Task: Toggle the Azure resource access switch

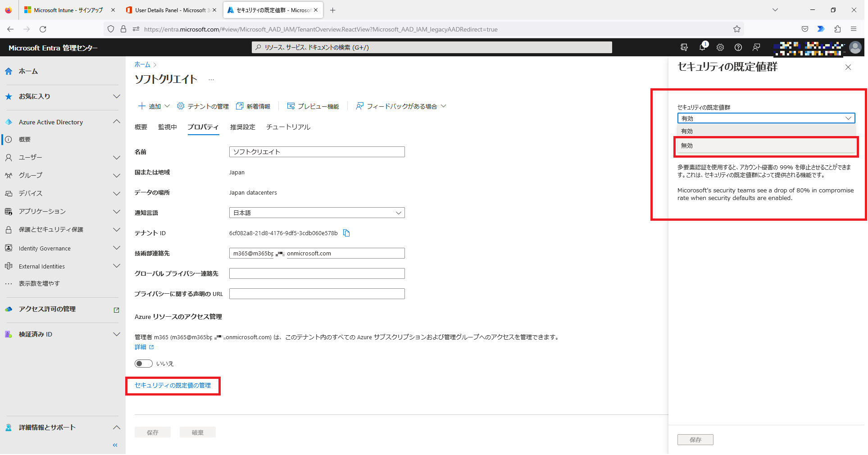Action: point(144,364)
